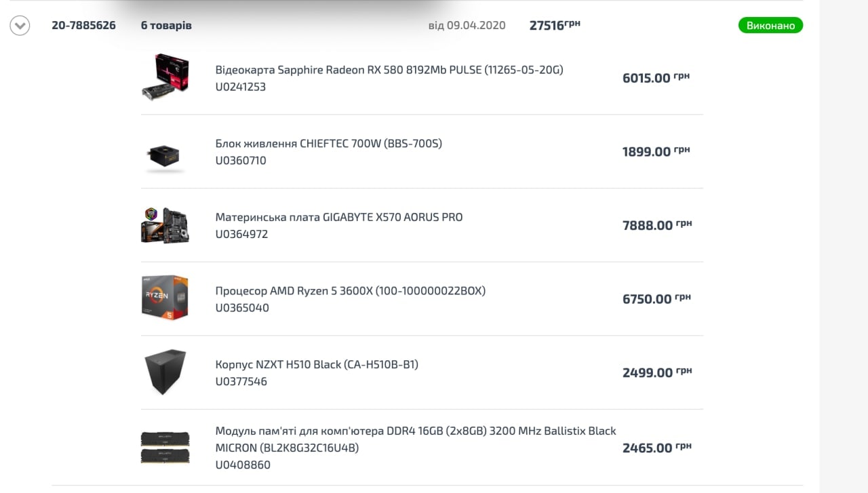Click the 7888.00 грн motherboard price
868x493 pixels.
tap(656, 225)
